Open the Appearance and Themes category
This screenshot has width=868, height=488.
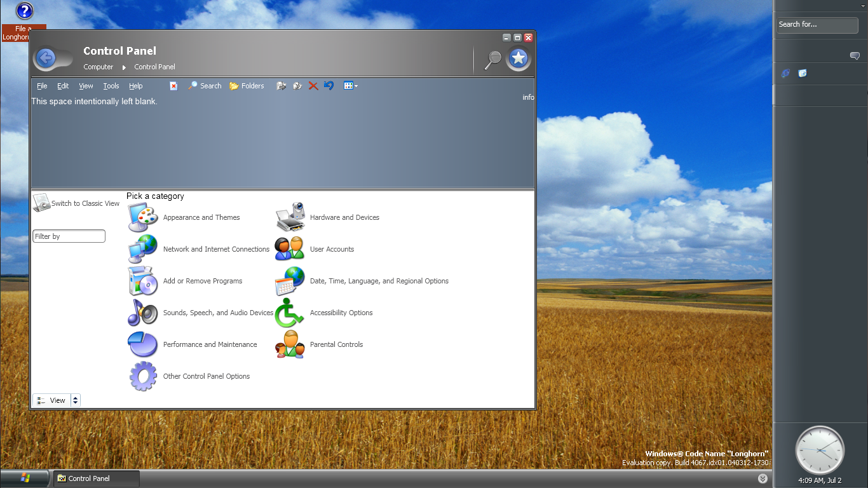coord(201,217)
